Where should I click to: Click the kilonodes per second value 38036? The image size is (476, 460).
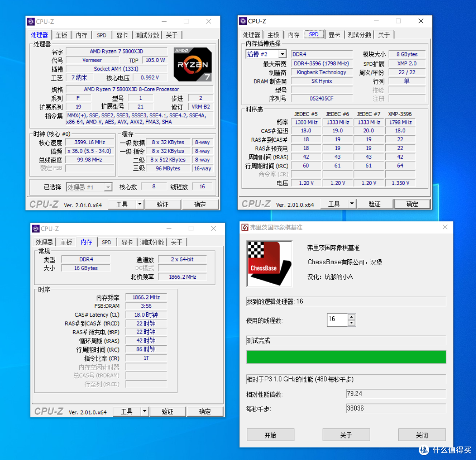[396, 408]
